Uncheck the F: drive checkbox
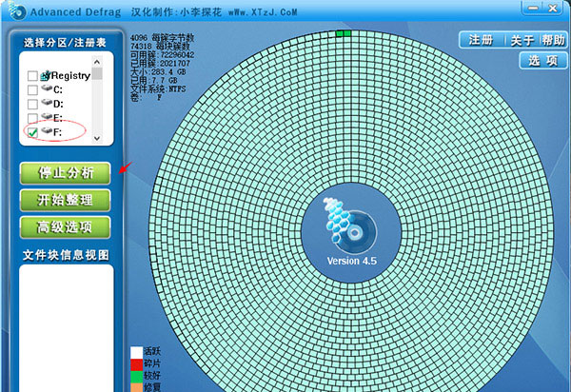571x392 pixels. pyautogui.click(x=32, y=132)
